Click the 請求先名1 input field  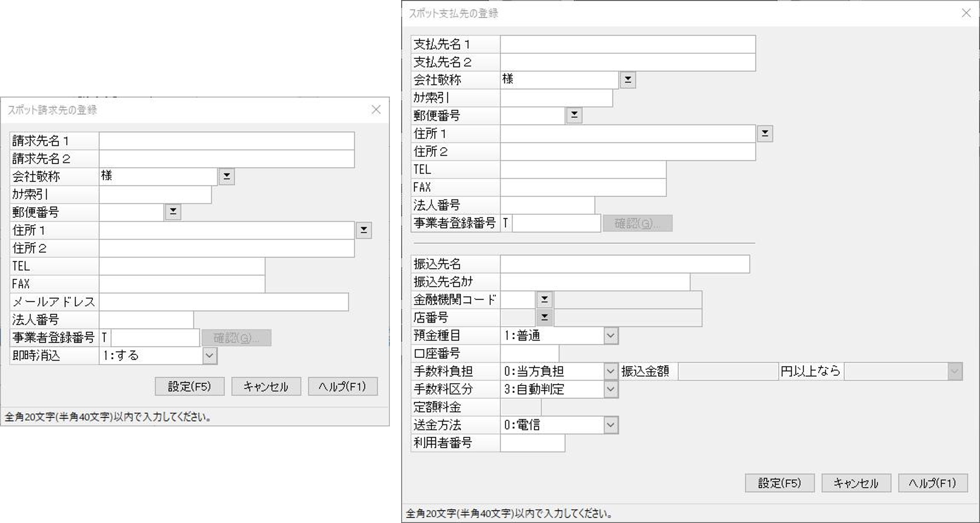(x=226, y=141)
